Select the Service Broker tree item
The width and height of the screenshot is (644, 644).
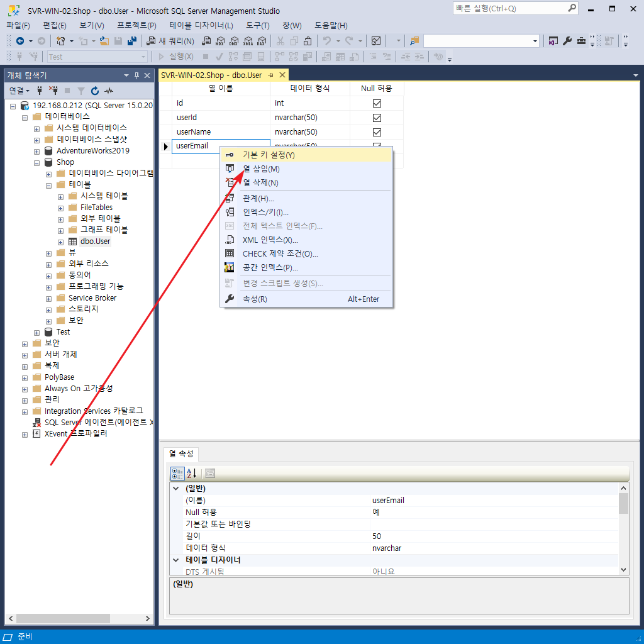pos(92,297)
